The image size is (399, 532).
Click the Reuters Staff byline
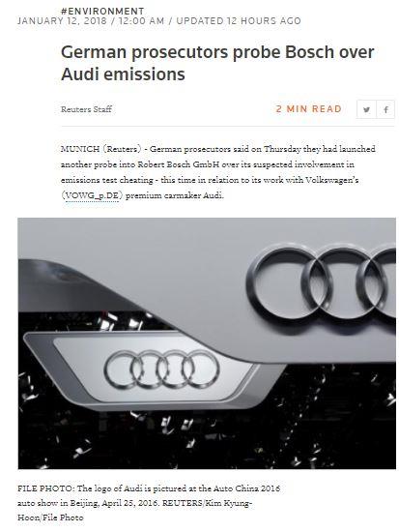pyautogui.click(x=86, y=109)
